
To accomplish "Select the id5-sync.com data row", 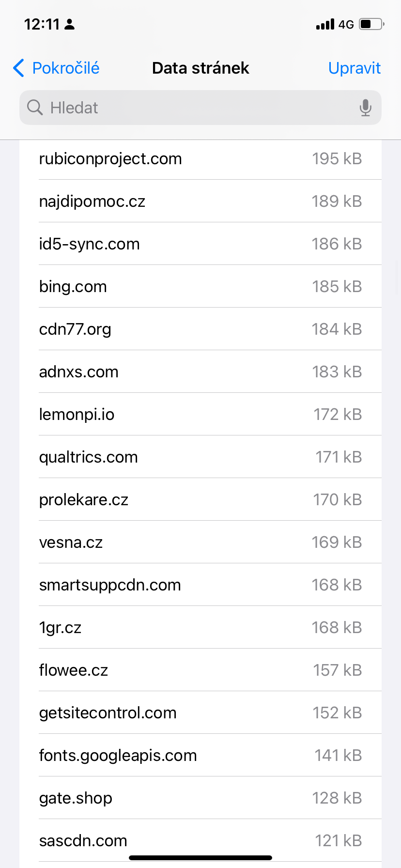I will click(200, 244).
